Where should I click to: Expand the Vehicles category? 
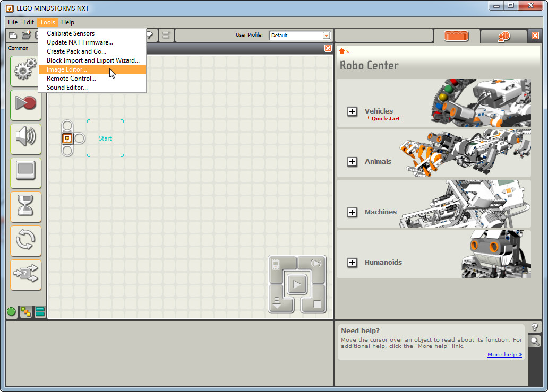352,111
